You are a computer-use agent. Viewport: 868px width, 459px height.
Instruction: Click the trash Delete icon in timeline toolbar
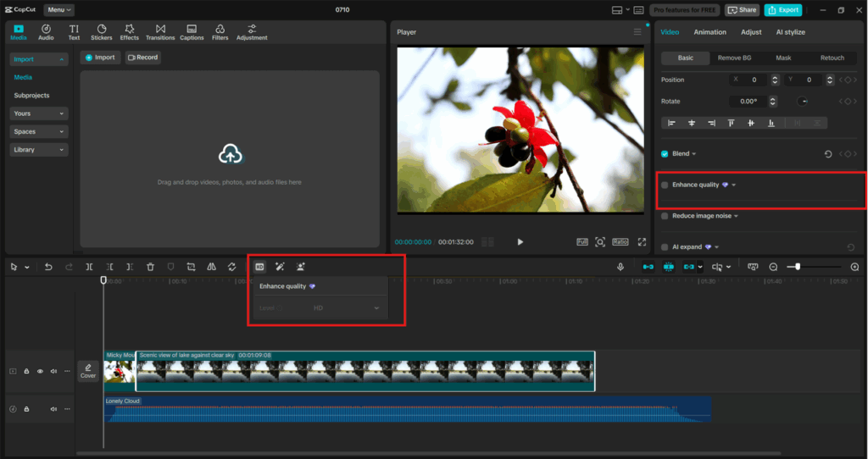tap(150, 267)
